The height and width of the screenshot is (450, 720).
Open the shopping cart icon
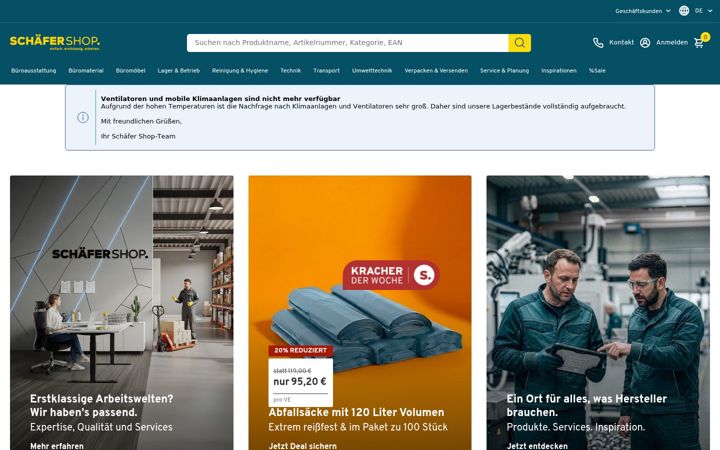click(x=699, y=43)
